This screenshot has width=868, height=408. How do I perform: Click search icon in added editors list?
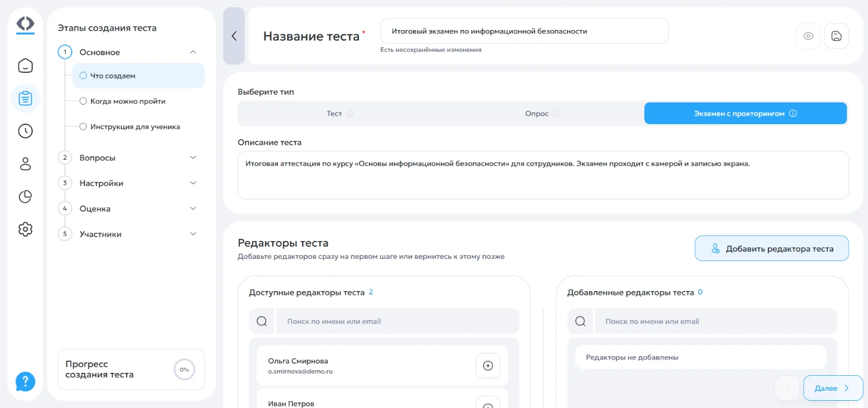(x=580, y=321)
